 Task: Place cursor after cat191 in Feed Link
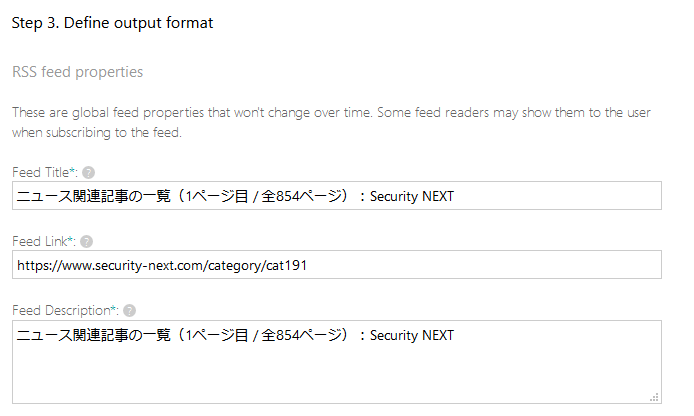point(307,265)
